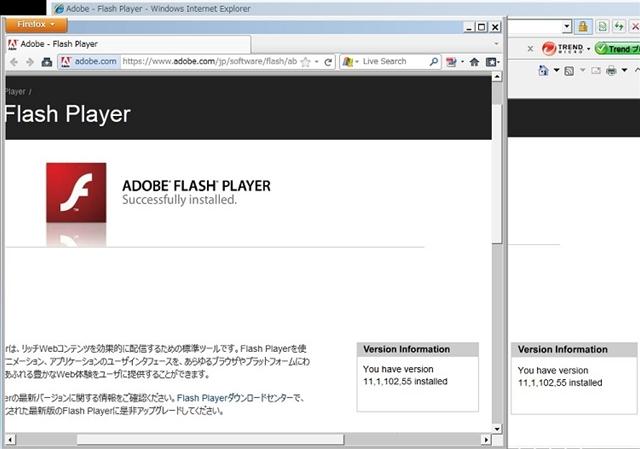Click the Player breadcrumb link
The width and height of the screenshot is (640, 449).
click(x=16, y=92)
